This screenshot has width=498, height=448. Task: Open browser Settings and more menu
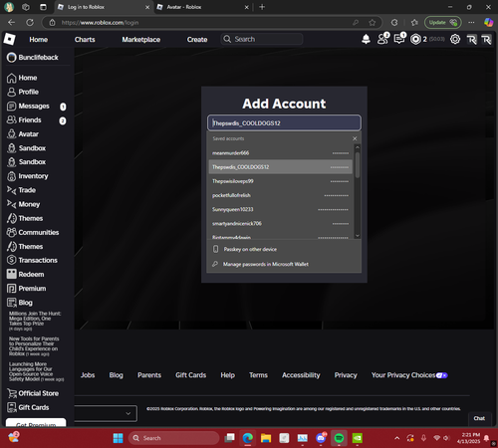pyautogui.click(x=471, y=23)
